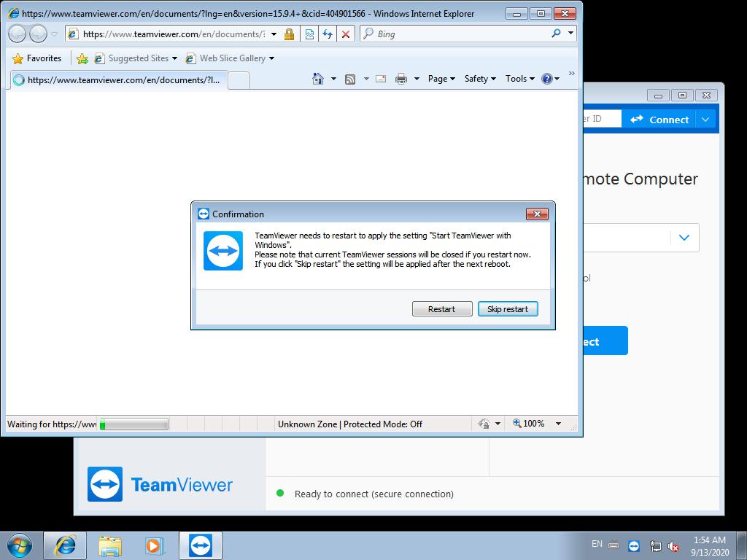The width and height of the screenshot is (747, 560).
Task: Click Restart in the Confirmation dialog
Action: click(441, 309)
